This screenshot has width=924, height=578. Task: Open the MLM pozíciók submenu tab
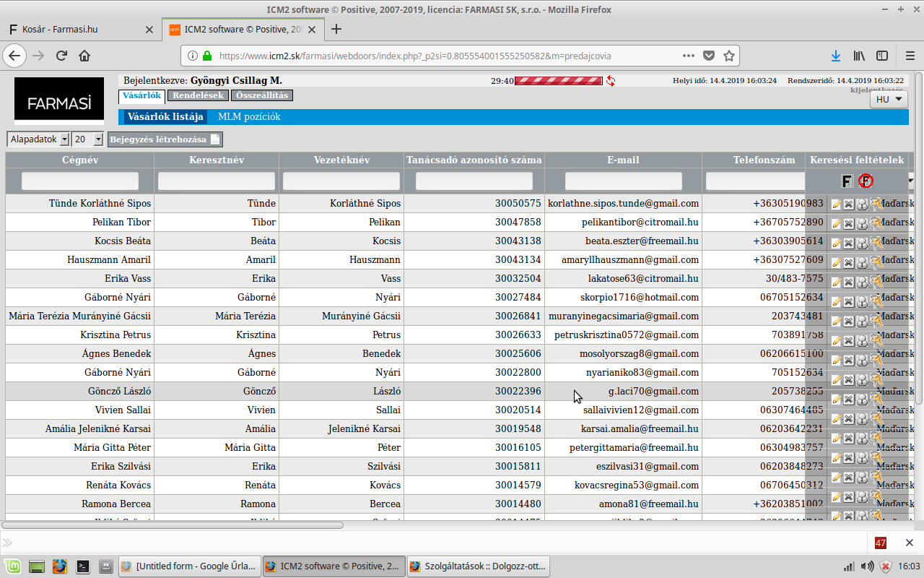249,116
